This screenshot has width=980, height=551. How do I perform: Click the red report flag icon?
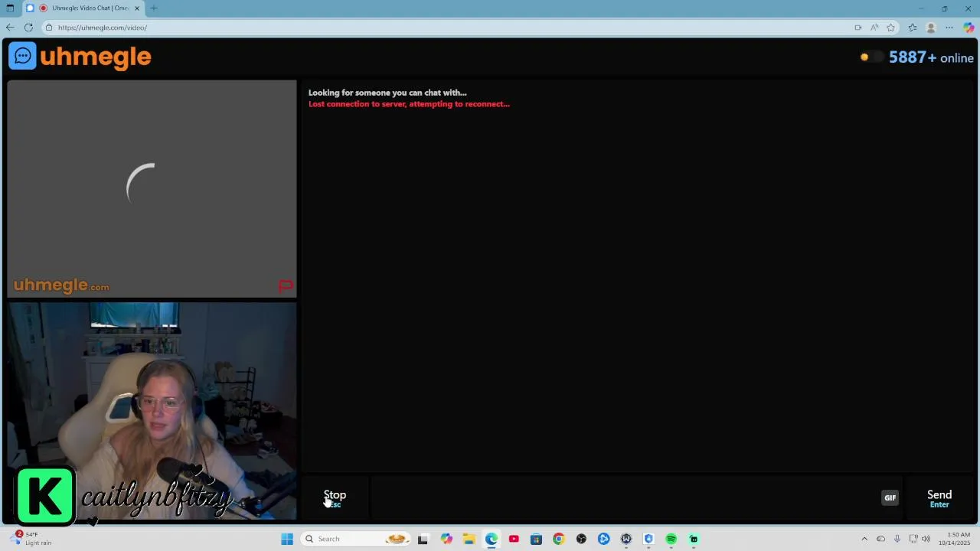(286, 285)
